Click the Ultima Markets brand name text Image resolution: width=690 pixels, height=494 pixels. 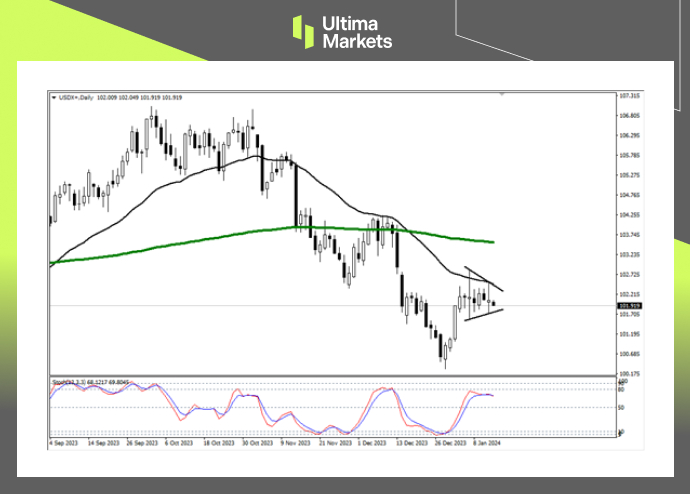356,31
